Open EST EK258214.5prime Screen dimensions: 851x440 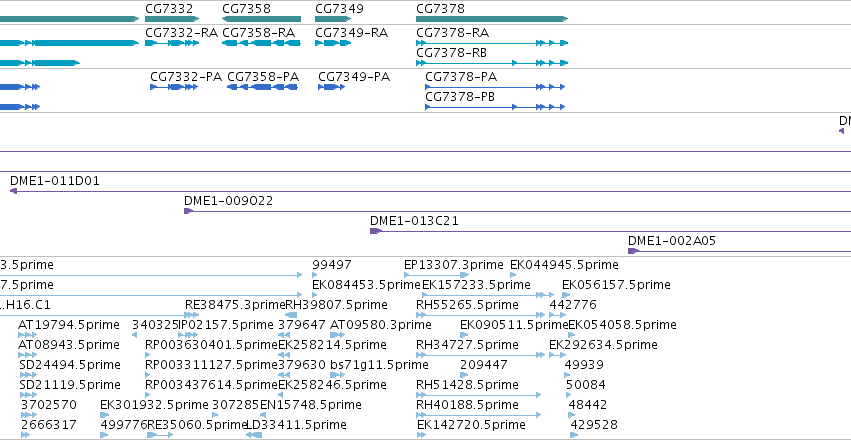click(332, 345)
